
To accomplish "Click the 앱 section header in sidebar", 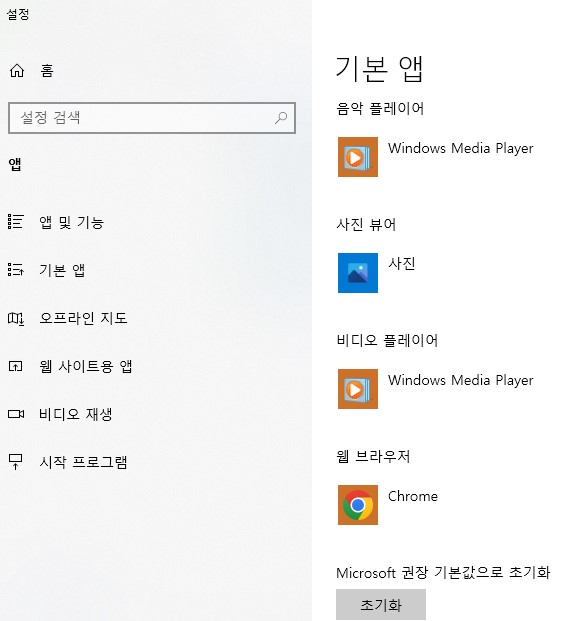I will 15,164.
